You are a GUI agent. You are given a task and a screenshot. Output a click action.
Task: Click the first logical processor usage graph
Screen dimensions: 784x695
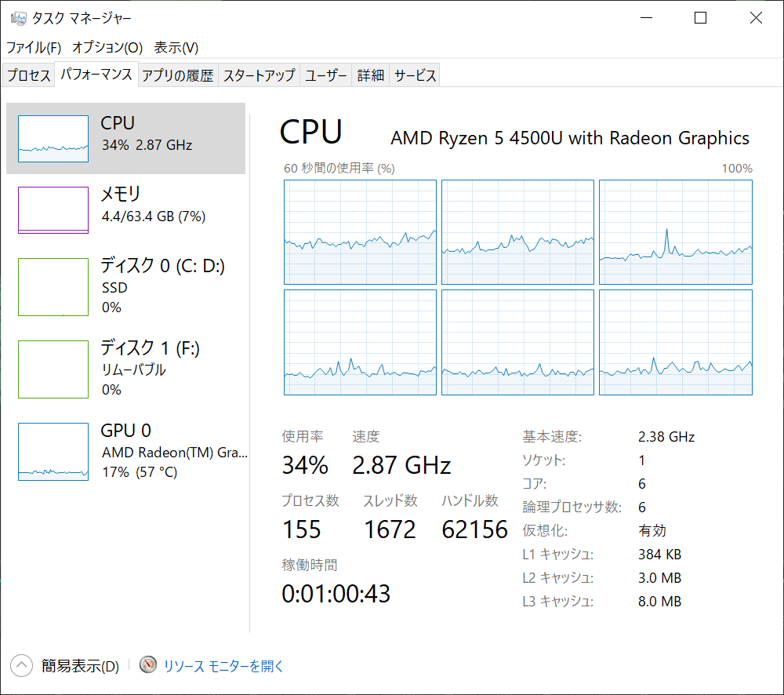[360, 232]
